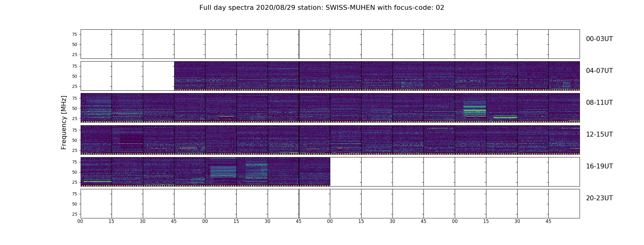Pick the "08-11UT" row label
This screenshot has width=644, height=245.
click(599, 103)
